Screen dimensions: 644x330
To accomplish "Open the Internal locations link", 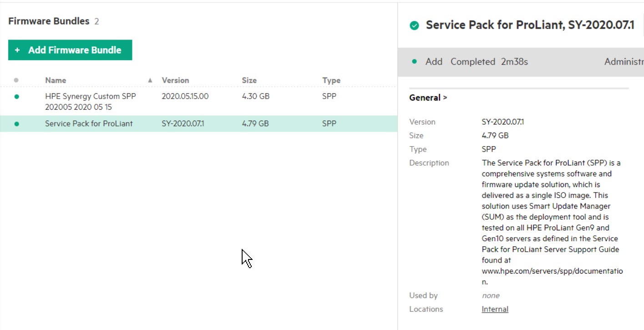I will coord(495,309).
